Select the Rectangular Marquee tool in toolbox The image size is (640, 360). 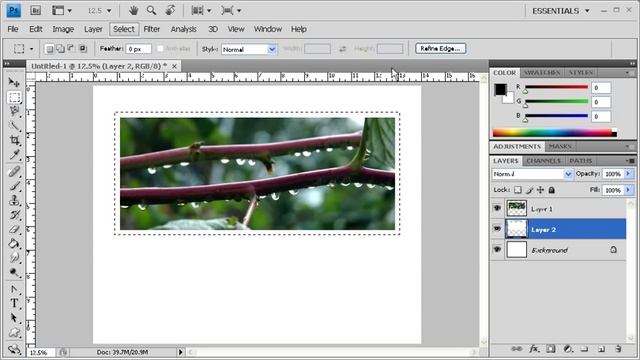[14, 97]
